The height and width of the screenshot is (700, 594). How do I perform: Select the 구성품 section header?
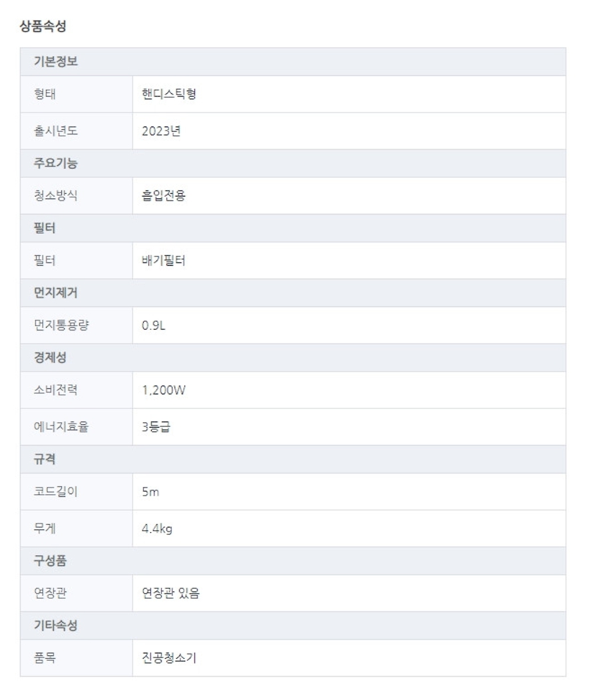[x=293, y=561]
